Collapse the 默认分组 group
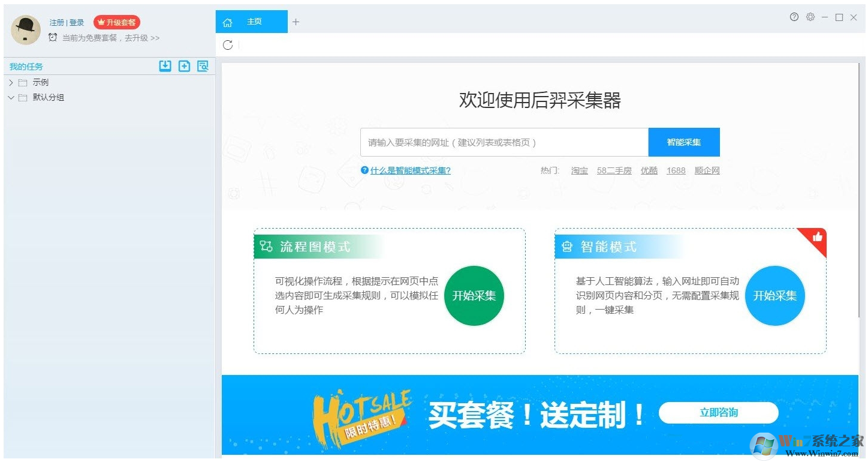The width and height of the screenshot is (868, 462). pos(11,97)
